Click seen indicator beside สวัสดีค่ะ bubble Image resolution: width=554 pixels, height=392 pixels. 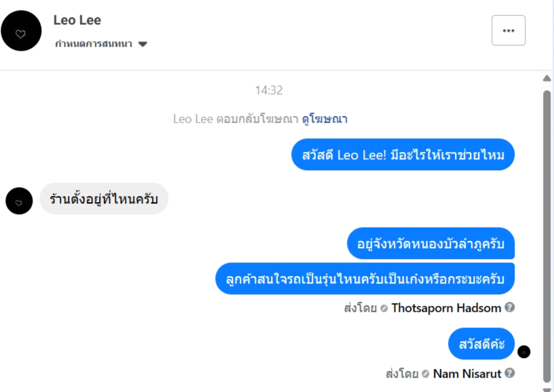(x=523, y=351)
